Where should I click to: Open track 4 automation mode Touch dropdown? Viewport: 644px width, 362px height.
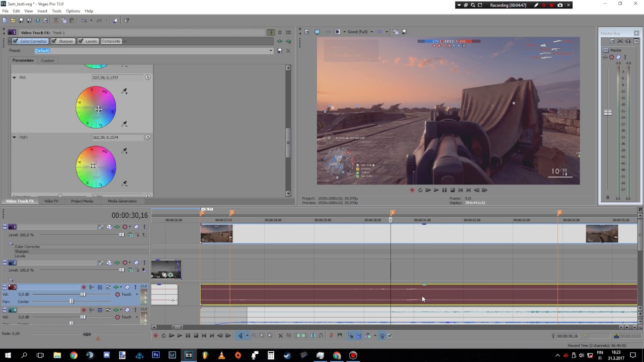pyautogui.click(x=137, y=317)
